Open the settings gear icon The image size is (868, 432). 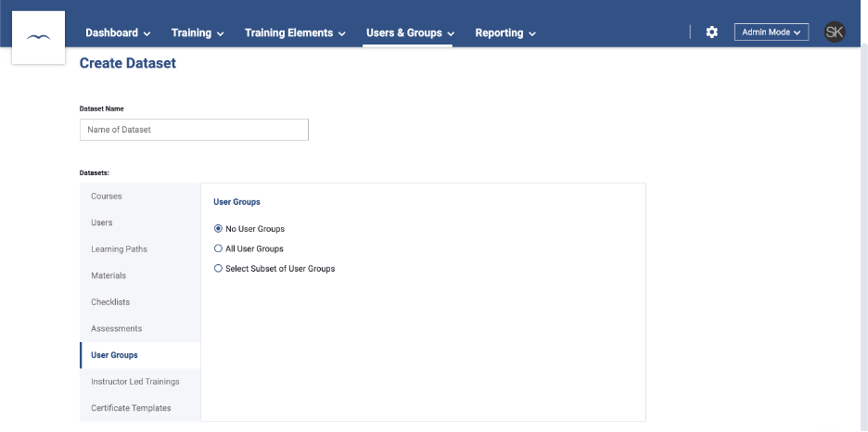711,32
